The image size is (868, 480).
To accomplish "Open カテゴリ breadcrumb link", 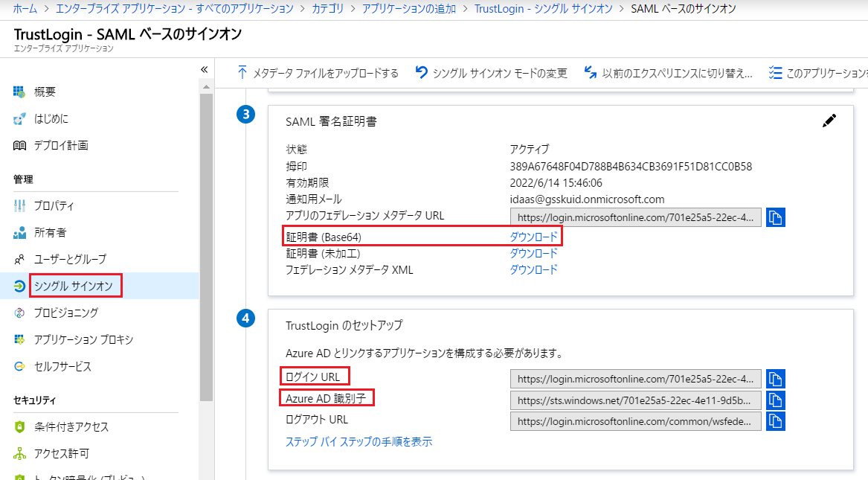I will 328,9.
